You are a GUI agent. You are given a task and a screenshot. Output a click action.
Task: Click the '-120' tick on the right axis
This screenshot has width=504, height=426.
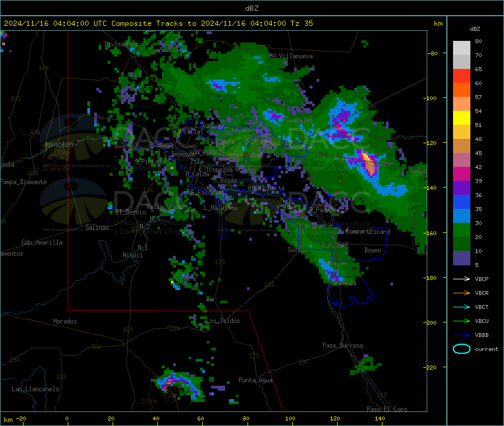[x=431, y=143]
